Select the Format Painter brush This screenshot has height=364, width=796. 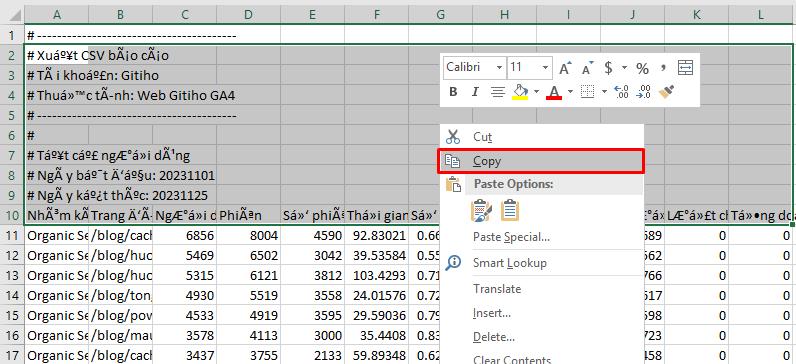click(x=667, y=92)
